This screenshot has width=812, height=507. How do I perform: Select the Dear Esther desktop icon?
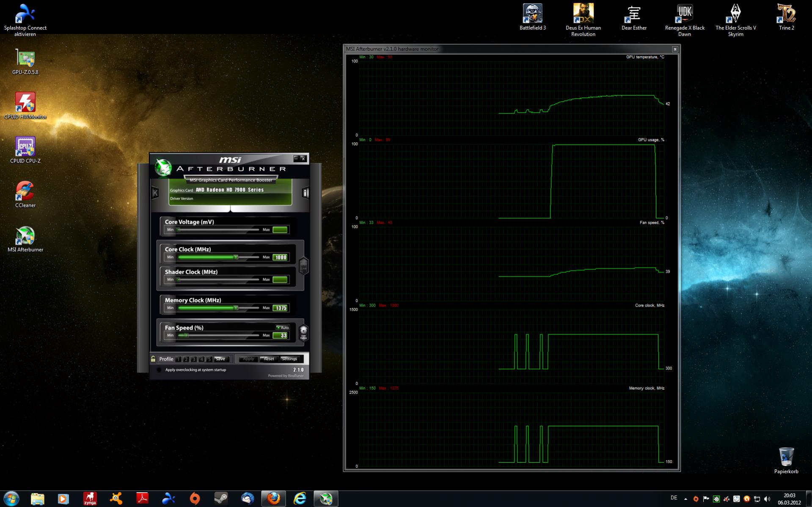[x=634, y=17]
